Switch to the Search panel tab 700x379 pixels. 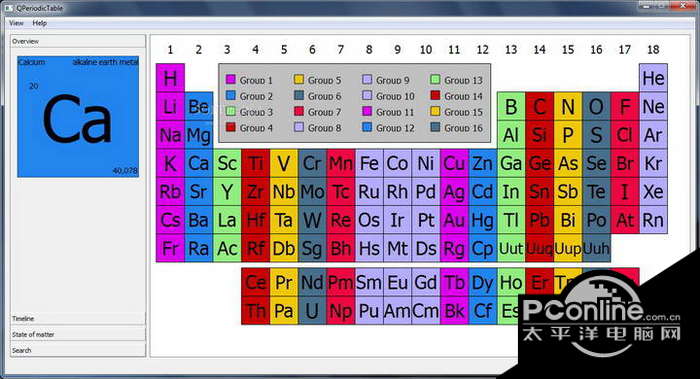point(78,350)
